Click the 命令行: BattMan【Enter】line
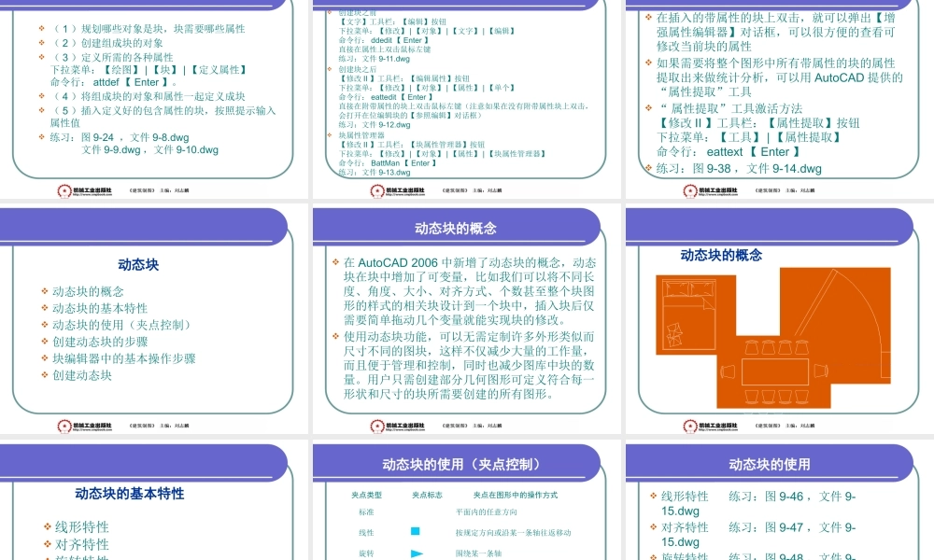 coord(388,163)
